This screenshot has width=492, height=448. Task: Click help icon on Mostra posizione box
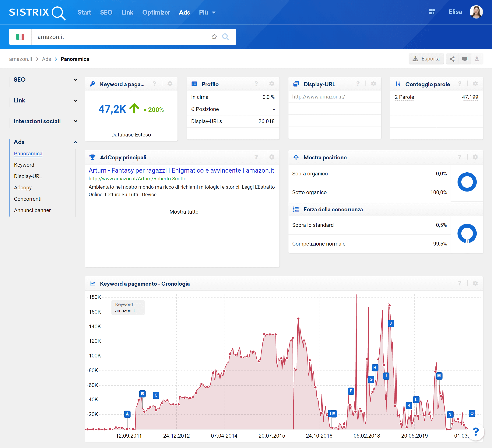pyautogui.click(x=459, y=157)
